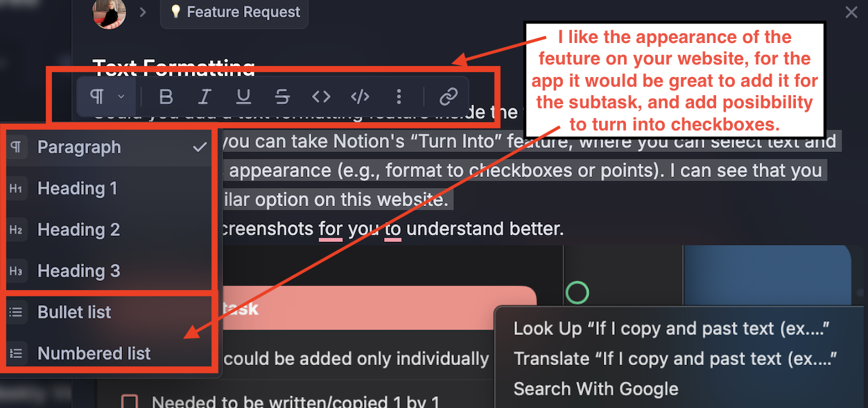This screenshot has width=868, height=408.
Task: Select the checked Paragraph option
Action: (107, 147)
